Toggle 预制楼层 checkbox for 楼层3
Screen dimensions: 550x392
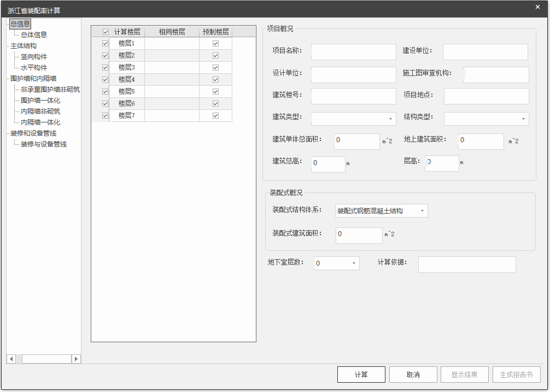tap(216, 67)
